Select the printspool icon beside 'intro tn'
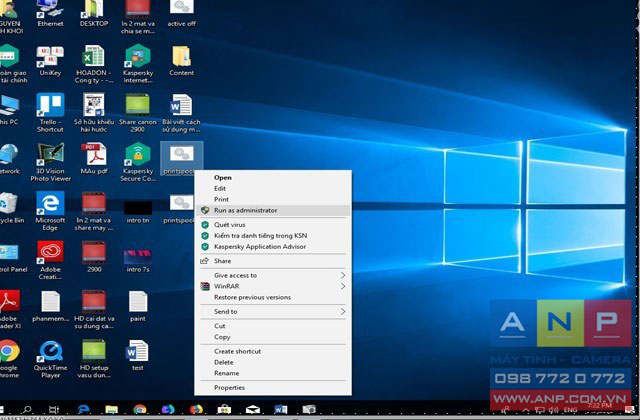 (180, 208)
